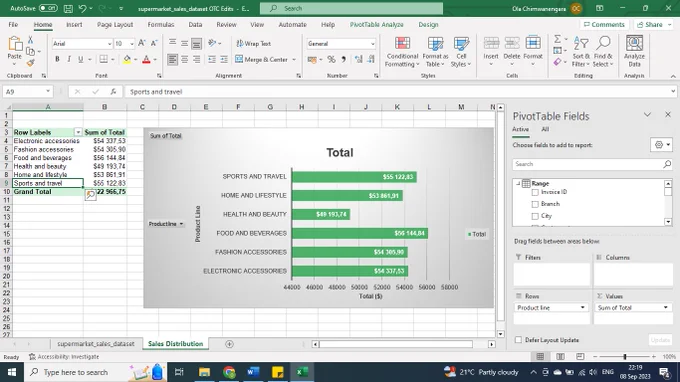Apply Underline formatting

click(80, 59)
